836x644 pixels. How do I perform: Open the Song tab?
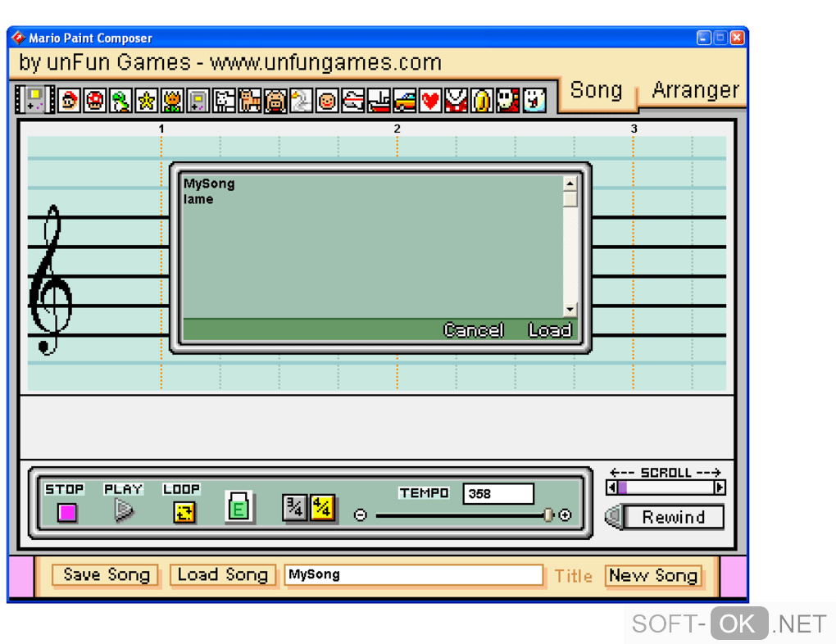tap(596, 91)
